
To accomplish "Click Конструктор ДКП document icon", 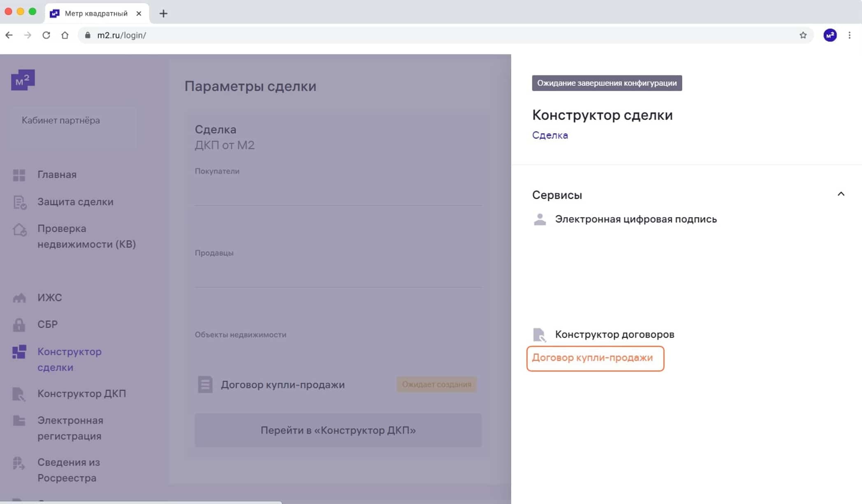I will (19, 394).
